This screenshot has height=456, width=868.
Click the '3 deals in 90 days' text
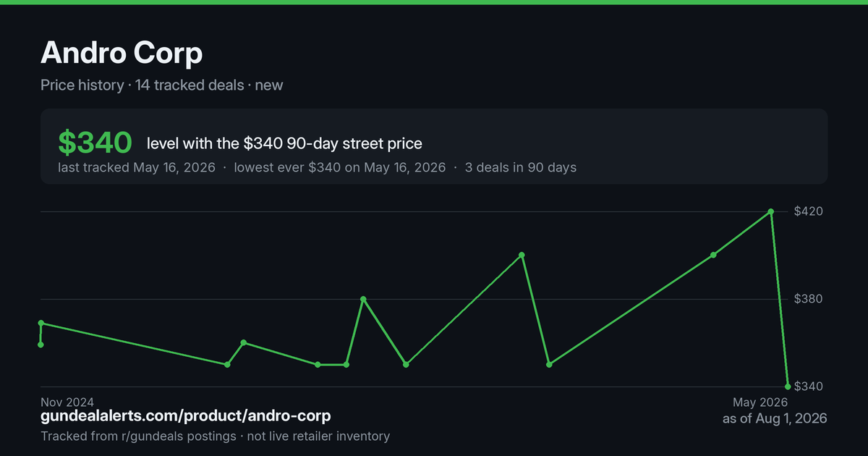click(519, 167)
